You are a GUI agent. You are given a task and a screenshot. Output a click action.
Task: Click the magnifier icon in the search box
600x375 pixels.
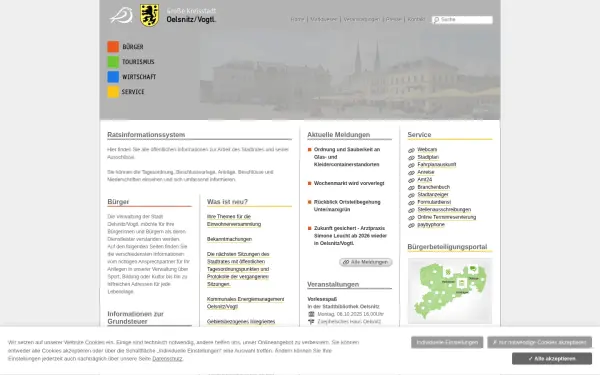(436, 20)
